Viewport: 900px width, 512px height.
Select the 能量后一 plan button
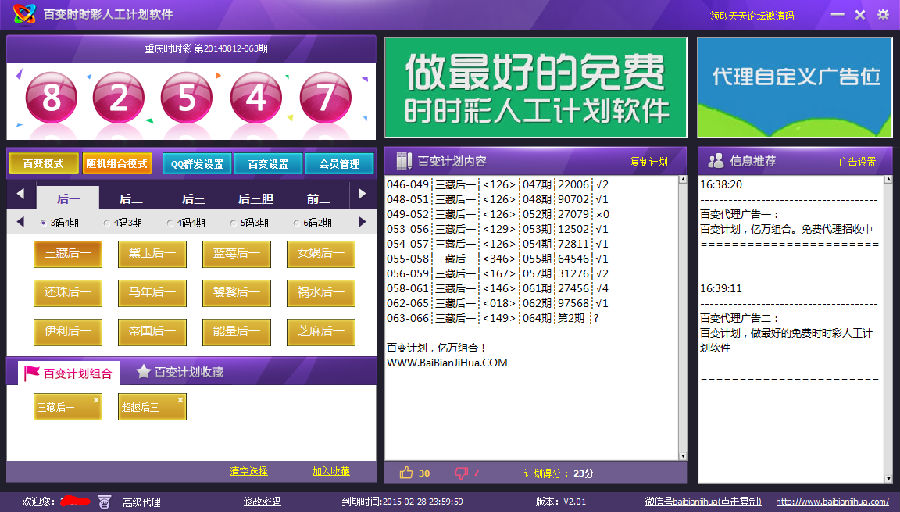(236, 332)
